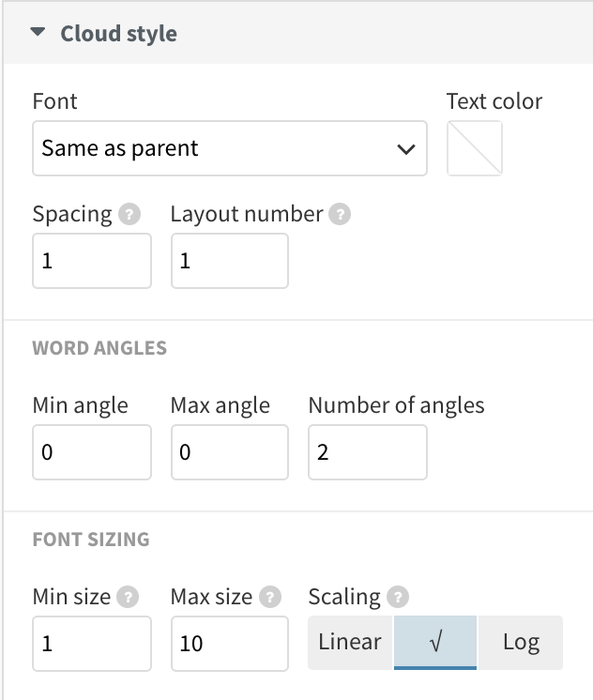Open the Text color swatch
Screen dimensions: 593x700
click(475, 148)
